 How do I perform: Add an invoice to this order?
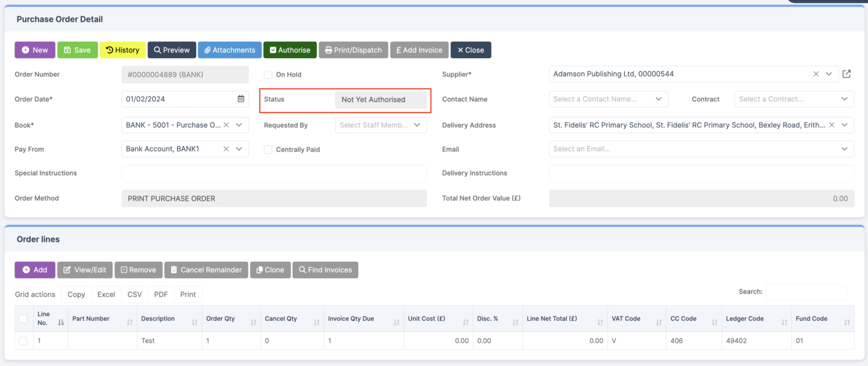[x=419, y=50]
